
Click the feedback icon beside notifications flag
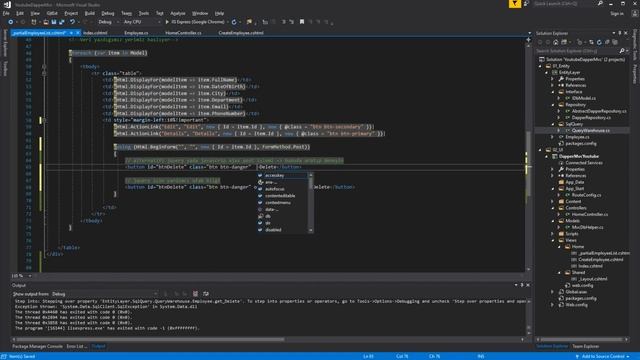pyautogui.click(x=526, y=4)
